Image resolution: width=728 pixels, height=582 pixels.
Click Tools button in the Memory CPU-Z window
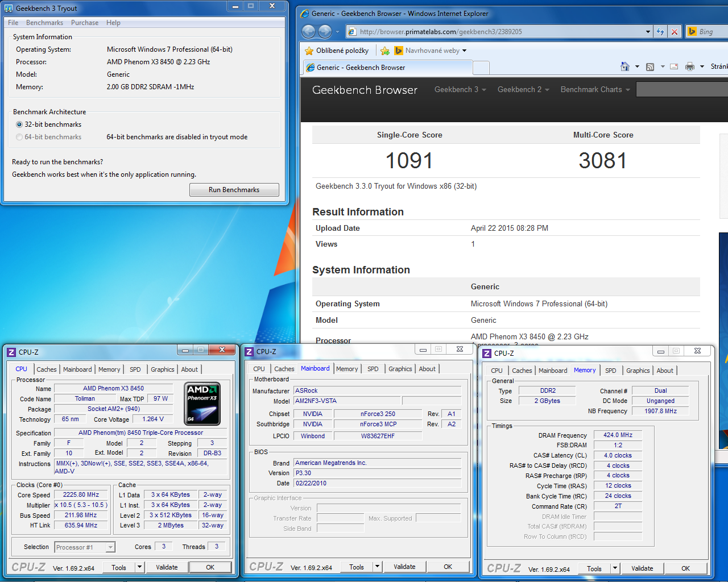click(594, 568)
